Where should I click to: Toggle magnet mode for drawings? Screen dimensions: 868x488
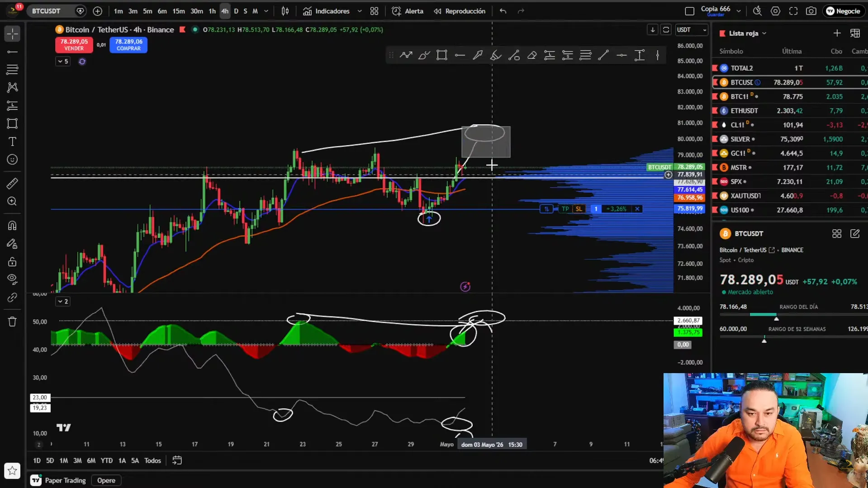tap(12, 225)
